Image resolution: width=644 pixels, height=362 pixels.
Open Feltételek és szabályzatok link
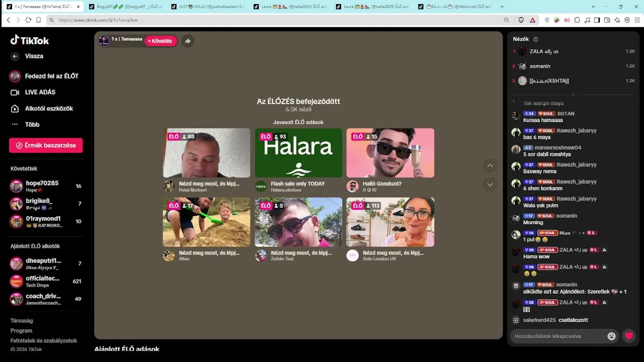(x=44, y=341)
